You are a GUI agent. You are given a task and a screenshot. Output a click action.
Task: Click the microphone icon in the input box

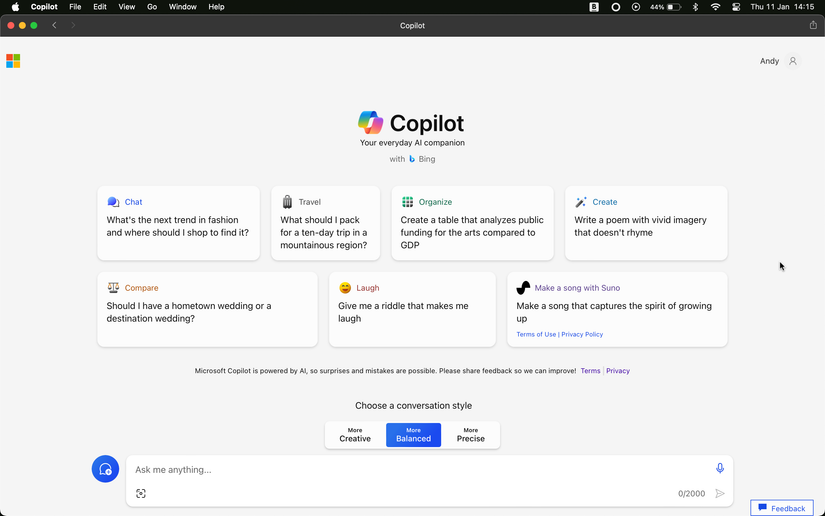pyautogui.click(x=719, y=469)
